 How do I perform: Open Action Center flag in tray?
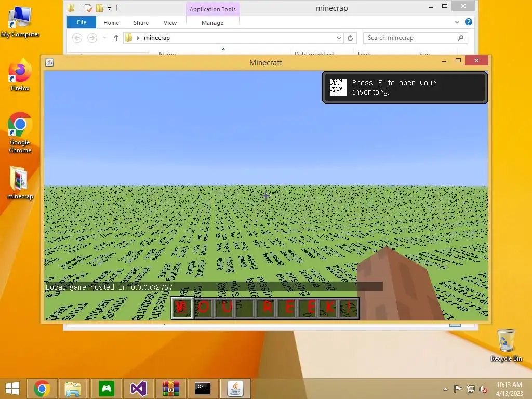(458, 389)
